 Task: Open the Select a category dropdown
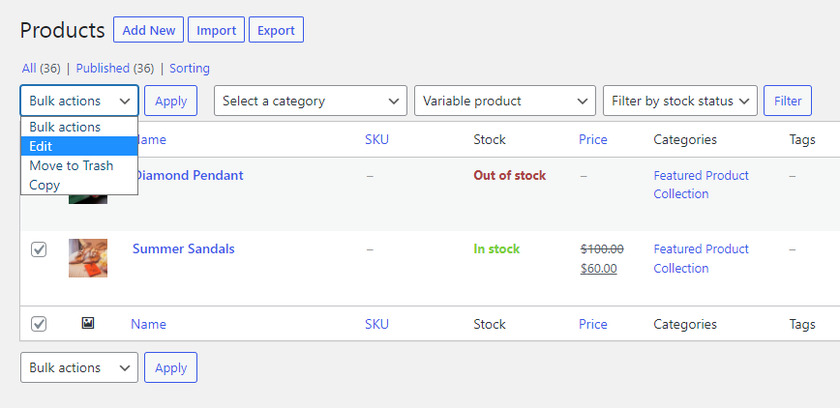click(310, 101)
